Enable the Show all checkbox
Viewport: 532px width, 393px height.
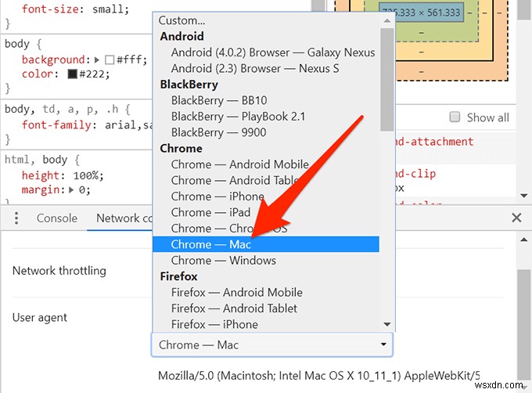point(455,117)
